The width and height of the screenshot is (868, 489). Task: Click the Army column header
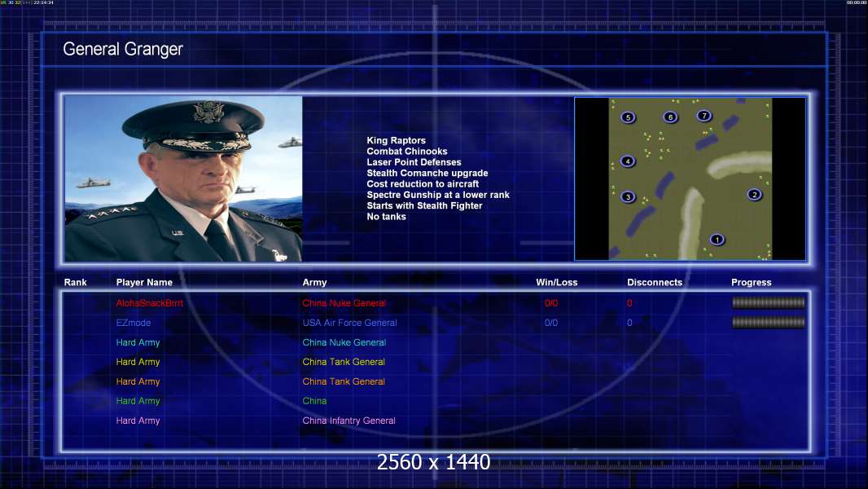point(314,283)
